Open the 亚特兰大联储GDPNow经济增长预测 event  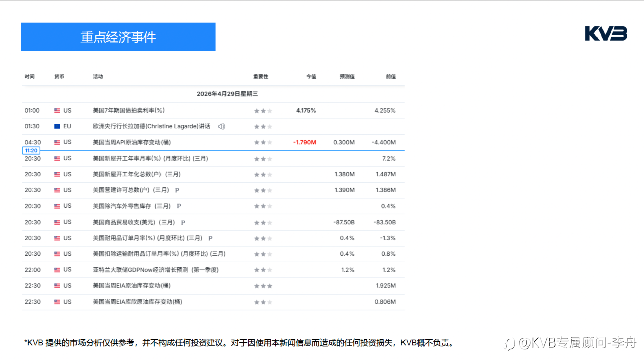pyautogui.click(x=155, y=270)
